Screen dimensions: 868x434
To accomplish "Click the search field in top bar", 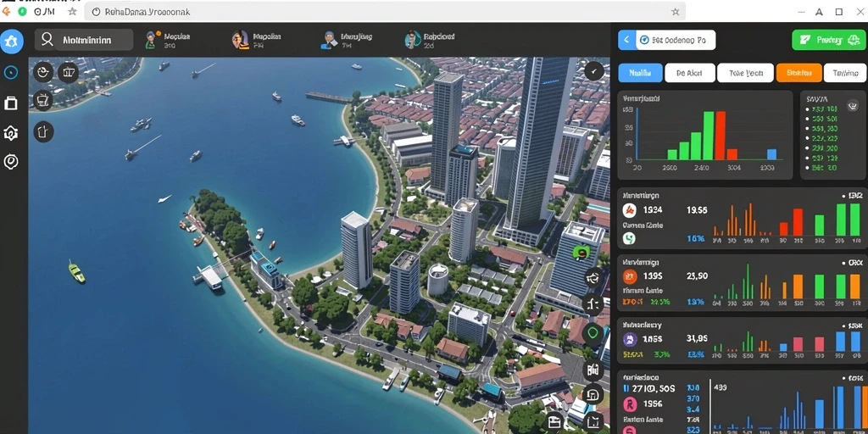I will tap(84, 40).
